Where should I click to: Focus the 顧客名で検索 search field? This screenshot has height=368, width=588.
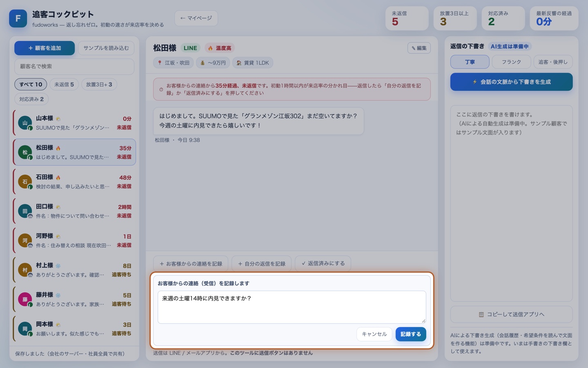[74, 66]
